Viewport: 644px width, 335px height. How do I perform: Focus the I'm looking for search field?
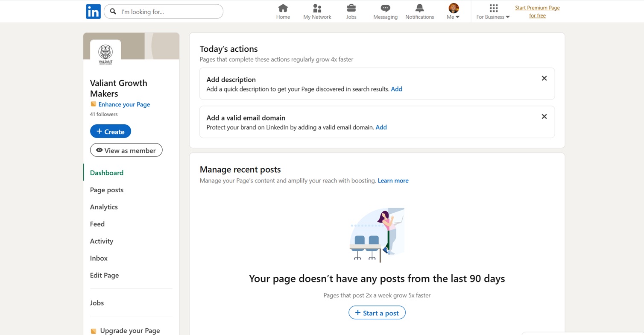164,12
